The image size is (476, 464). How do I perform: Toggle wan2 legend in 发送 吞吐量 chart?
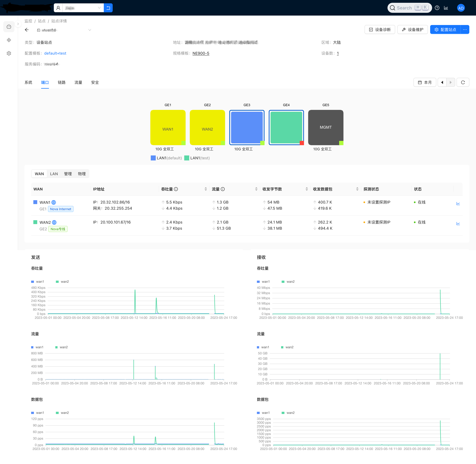click(x=62, y=281)
